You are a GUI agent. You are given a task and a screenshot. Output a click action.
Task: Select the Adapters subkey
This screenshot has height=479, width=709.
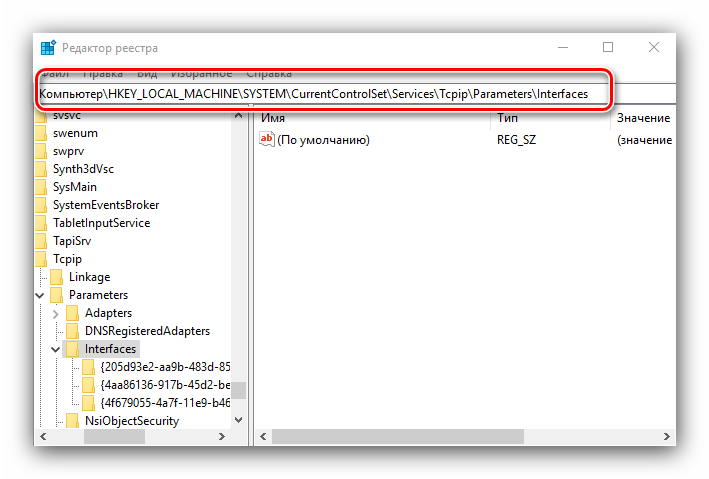click(108, 313)
